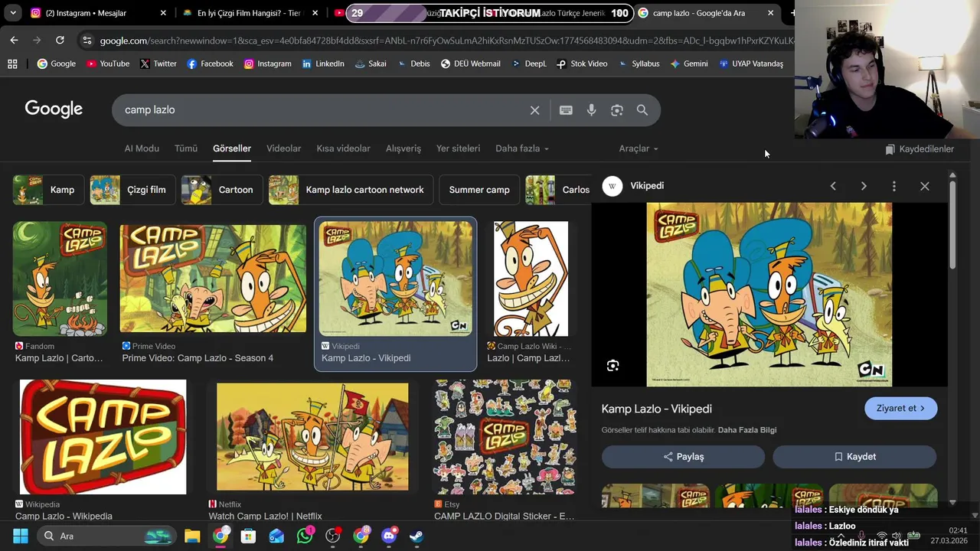The height and width of the screenshot is (551, 980).
Task: Go back with browser back arrow
Action: (14, 40)
